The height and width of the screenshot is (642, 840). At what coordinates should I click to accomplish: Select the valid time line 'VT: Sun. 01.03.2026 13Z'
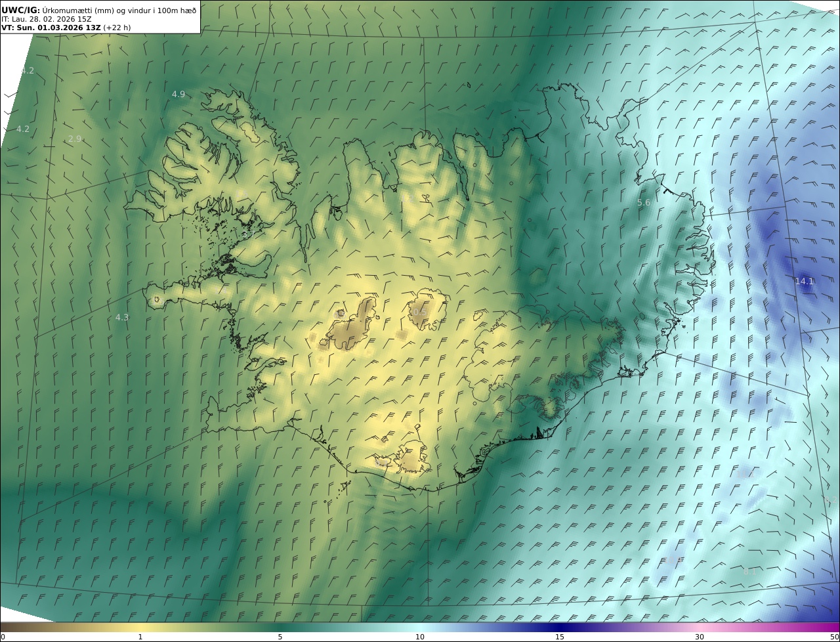click(x=51, y=28)
